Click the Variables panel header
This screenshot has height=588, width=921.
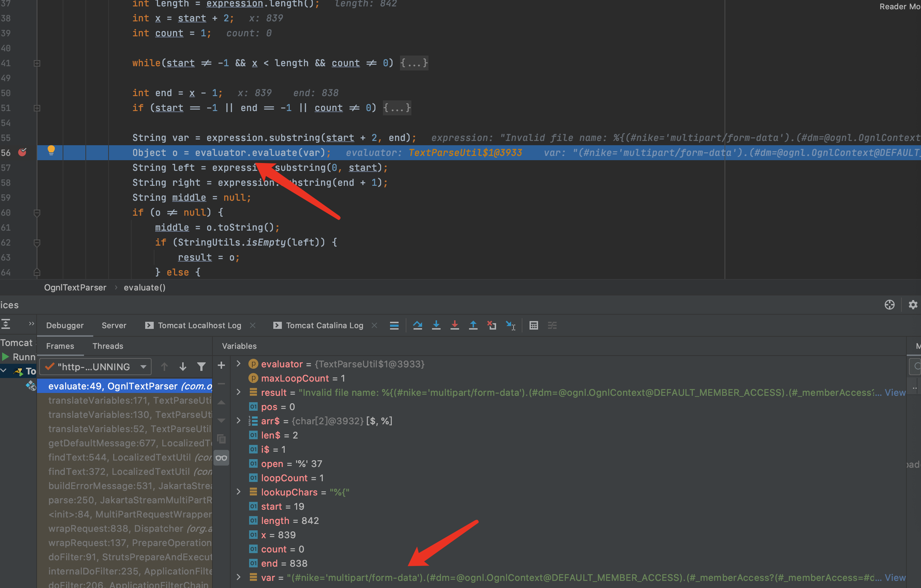click(x=239, y=346)
